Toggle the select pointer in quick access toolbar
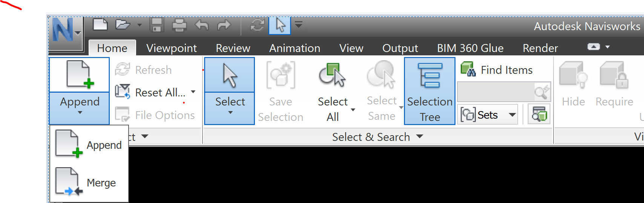 click(x=280, y=25)
